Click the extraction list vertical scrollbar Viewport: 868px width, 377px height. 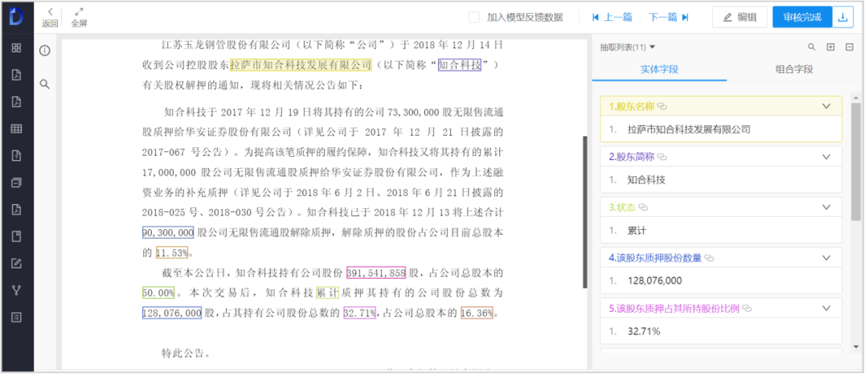(x=857, y=161)
